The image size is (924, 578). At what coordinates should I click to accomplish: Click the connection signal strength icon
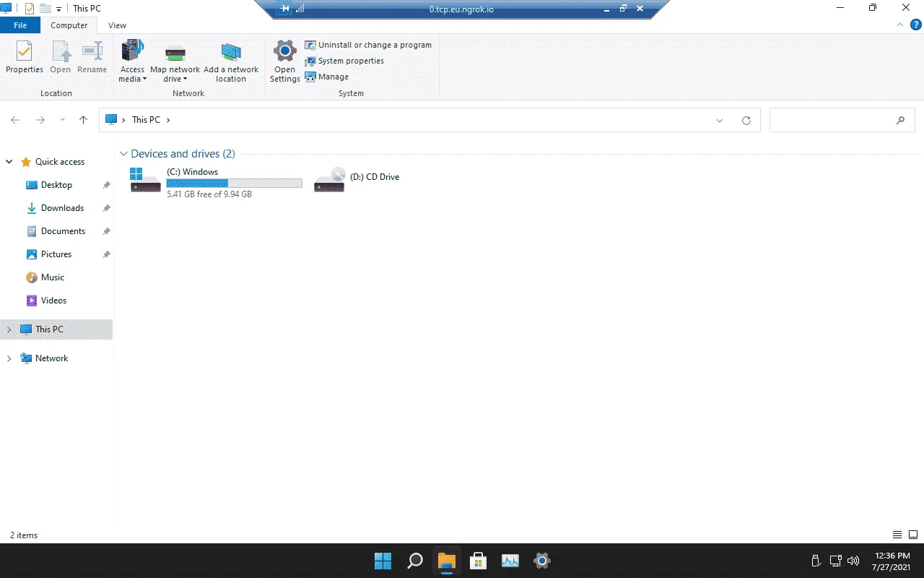pos(300,9)
